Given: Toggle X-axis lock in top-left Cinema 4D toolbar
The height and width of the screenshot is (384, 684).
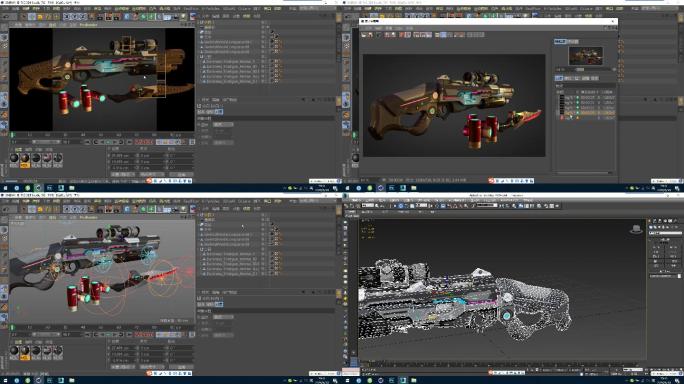Looking at the screenshot, I should pyautogui.click(x=66, y=17).
